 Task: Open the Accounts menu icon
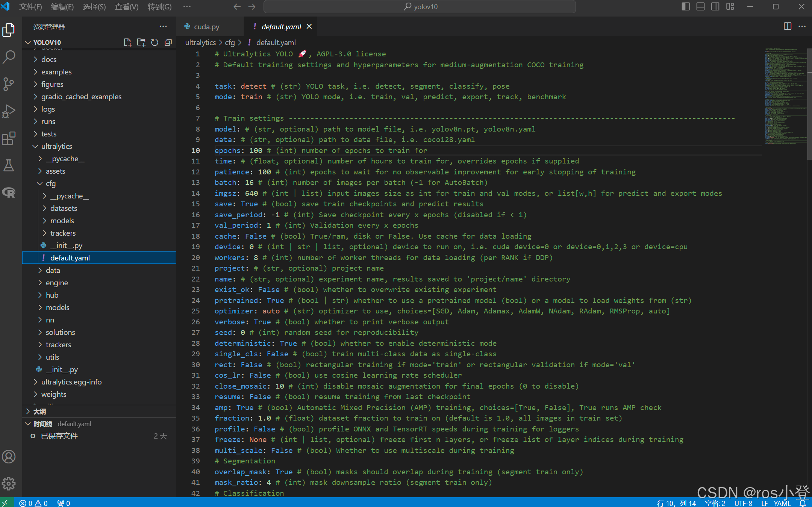point(9,457)
